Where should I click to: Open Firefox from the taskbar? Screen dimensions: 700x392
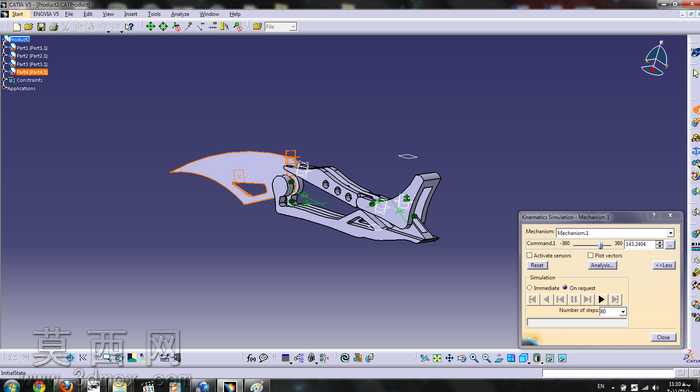point(66,386)
